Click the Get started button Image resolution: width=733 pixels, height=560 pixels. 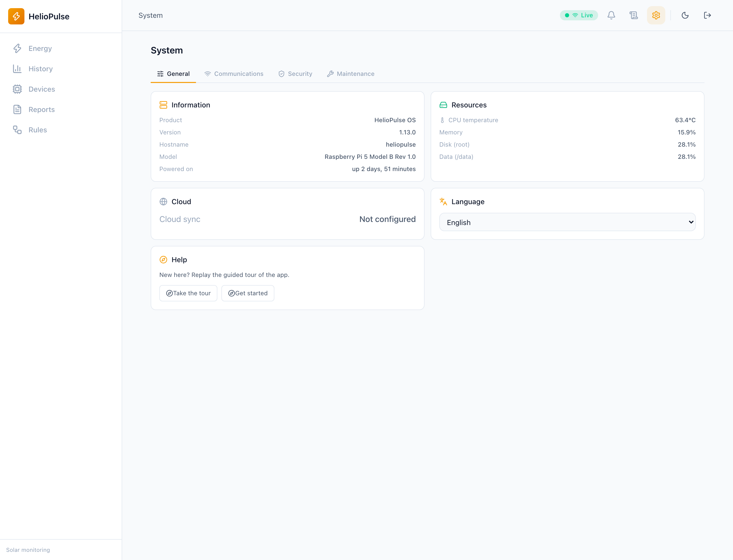point(248,293)
